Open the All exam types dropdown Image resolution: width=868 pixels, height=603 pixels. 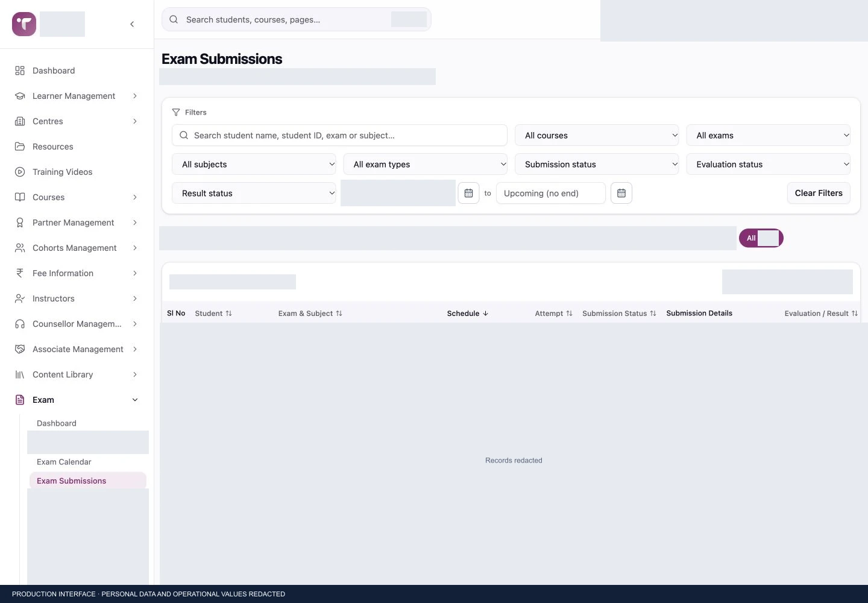(426, 165)
